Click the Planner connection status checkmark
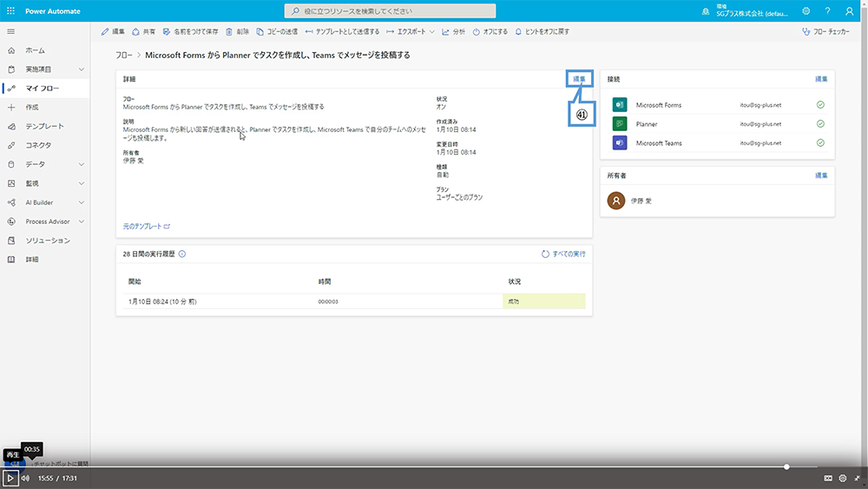The height and width of the screenshot is (489, 868). tap(820, 124)
